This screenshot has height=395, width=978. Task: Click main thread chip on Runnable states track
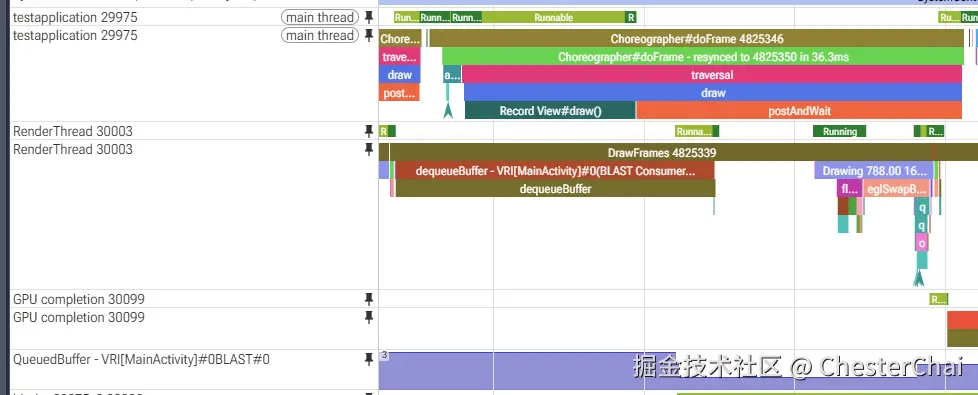pos(320,17)
